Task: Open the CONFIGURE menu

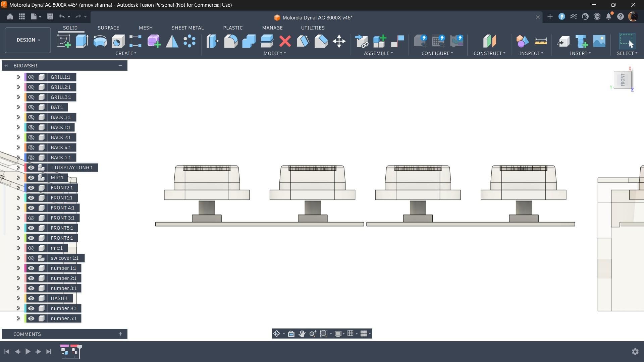Action: [437, 53]
